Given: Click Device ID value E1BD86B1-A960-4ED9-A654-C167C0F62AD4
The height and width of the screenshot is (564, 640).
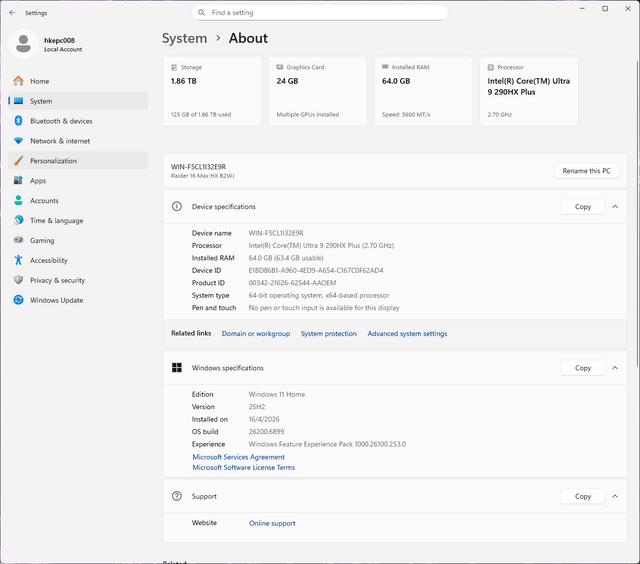Looking at the screenshot, I should 316,270.
